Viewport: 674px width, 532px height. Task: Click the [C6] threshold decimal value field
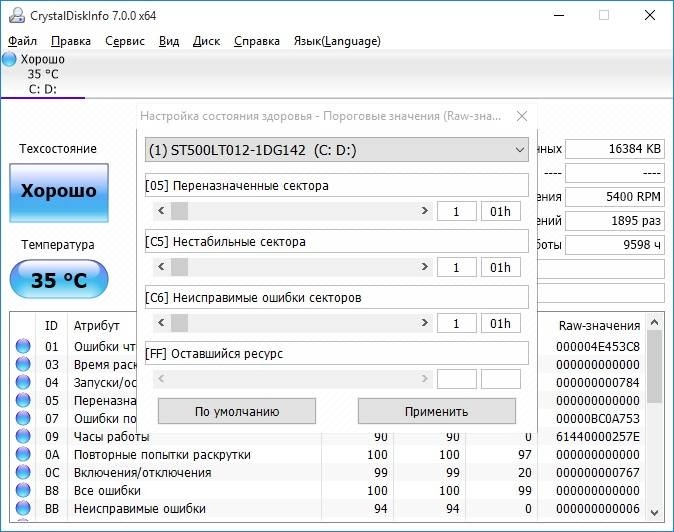click(456, 323)
